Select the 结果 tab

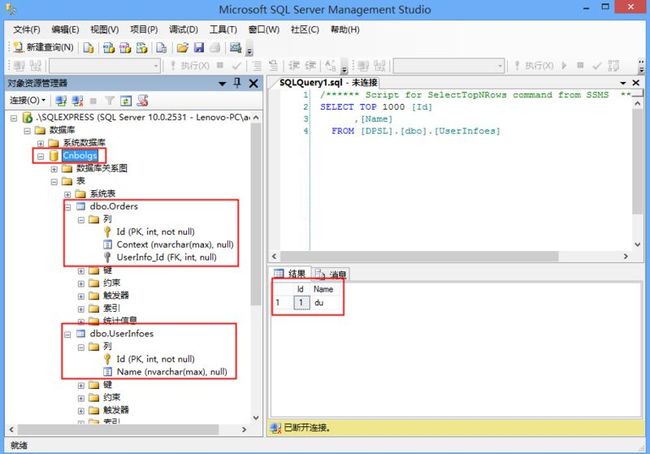click(x=290, y=273)
